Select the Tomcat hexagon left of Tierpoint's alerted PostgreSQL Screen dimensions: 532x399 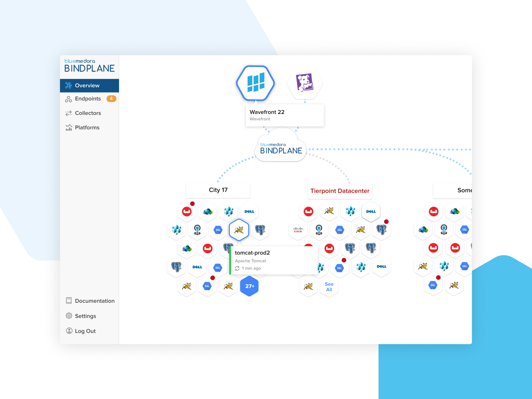tap(361, 230)
